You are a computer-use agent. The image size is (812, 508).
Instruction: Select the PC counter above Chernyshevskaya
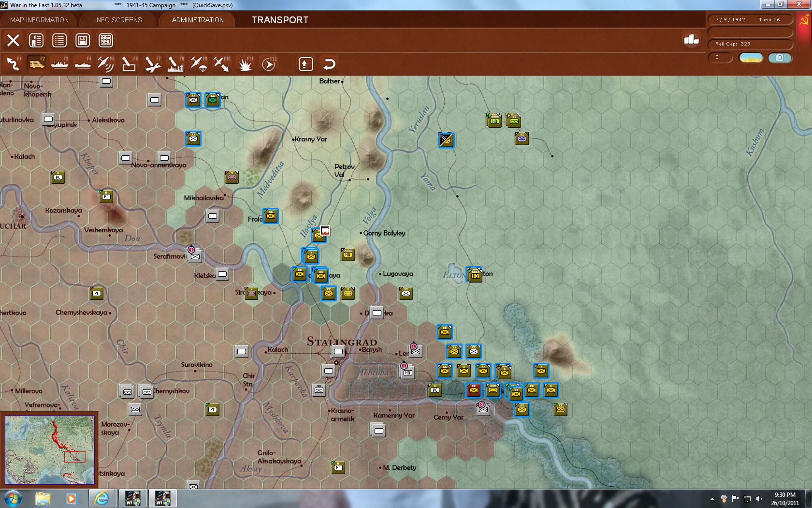(96, 293)
